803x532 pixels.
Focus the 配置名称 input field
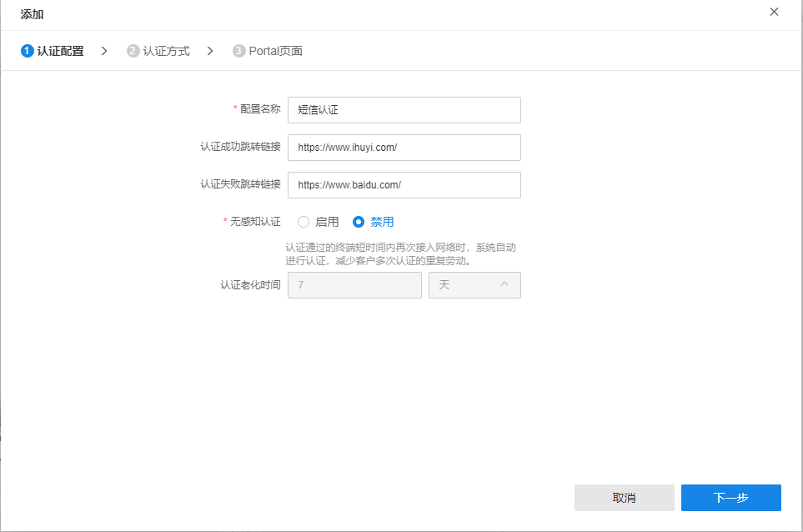pos(404,110)
